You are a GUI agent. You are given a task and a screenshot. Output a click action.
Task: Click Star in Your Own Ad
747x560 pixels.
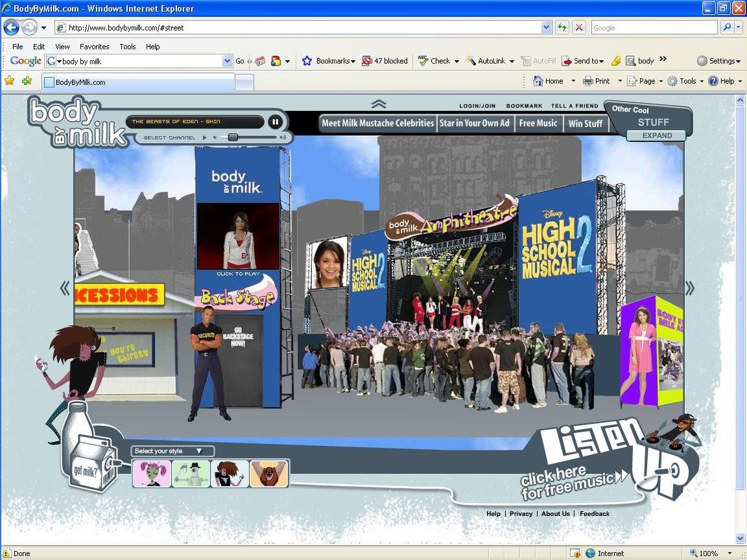475,123
